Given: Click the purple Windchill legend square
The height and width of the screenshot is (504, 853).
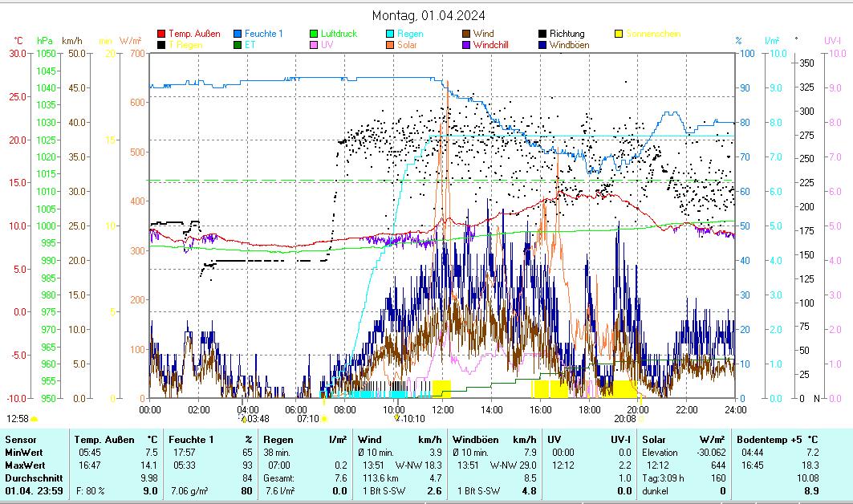Looking at the screenshot, I should click(x=466, y=45).
